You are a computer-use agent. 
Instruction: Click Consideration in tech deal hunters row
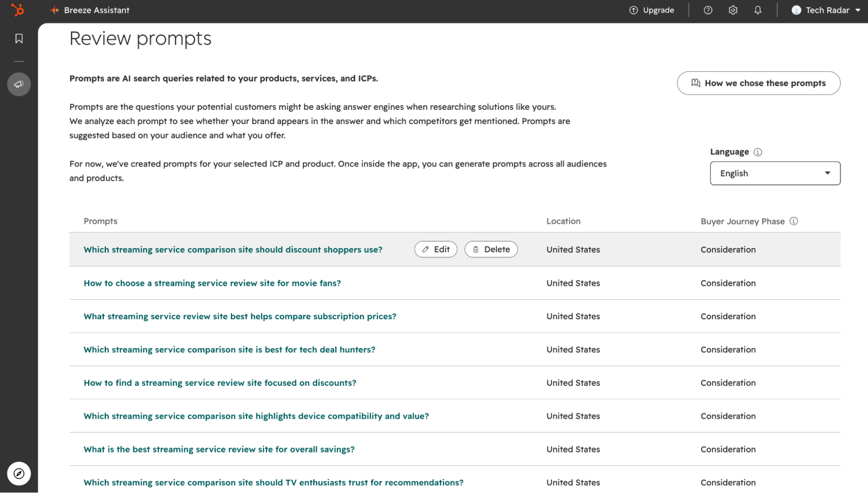[x=728, y=350]
